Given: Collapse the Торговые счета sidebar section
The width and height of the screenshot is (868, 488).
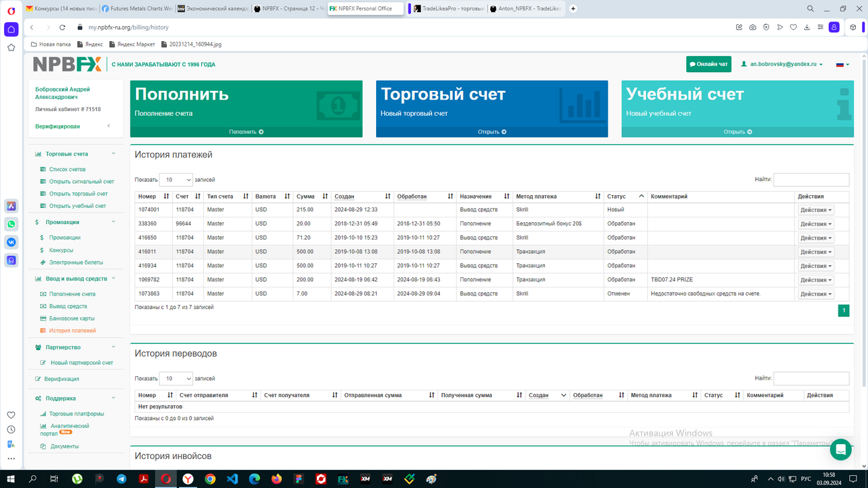Looking at the screenshot, I should click(x=113, y=153).
